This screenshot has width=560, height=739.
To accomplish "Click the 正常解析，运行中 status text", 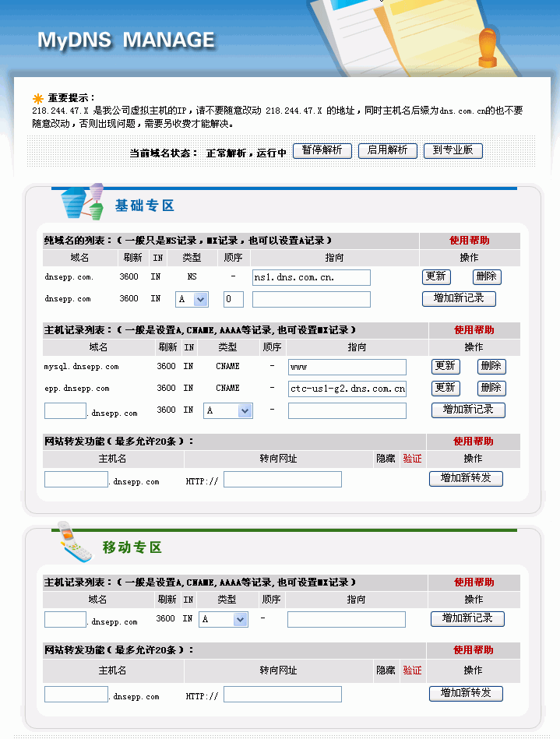I will pyautogui.click(x=246, y=153).
